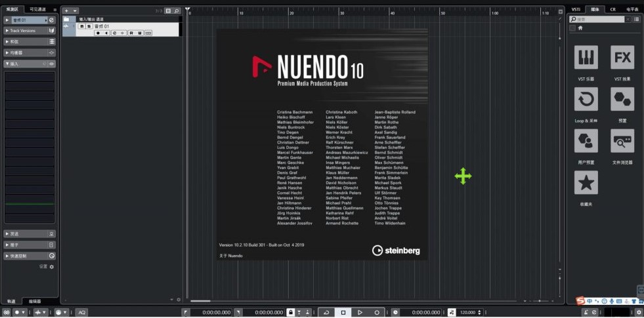Toggle punch lock icon in transport

(x=291, y=312)
